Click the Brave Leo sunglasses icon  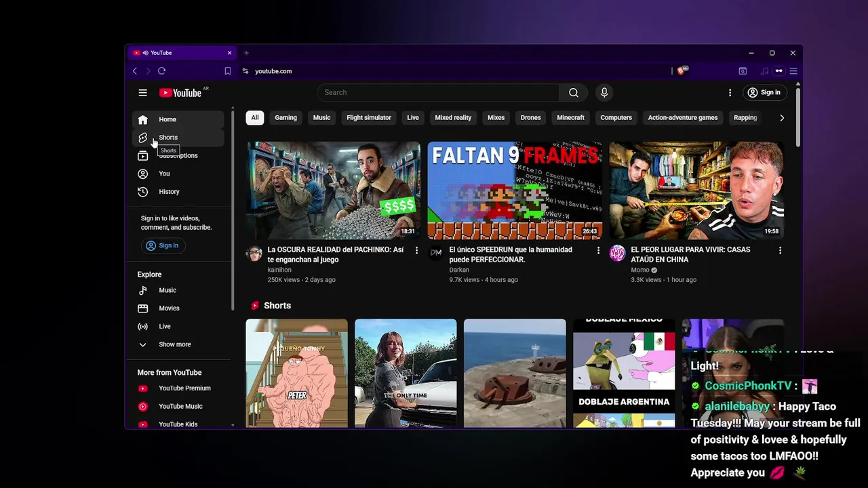click(779, 71)
